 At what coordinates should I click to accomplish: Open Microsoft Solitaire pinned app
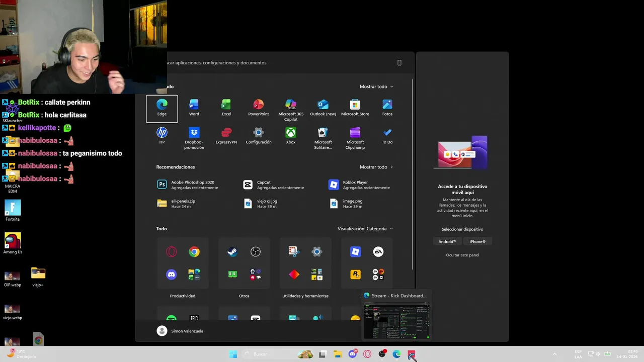tap(323, 138)
